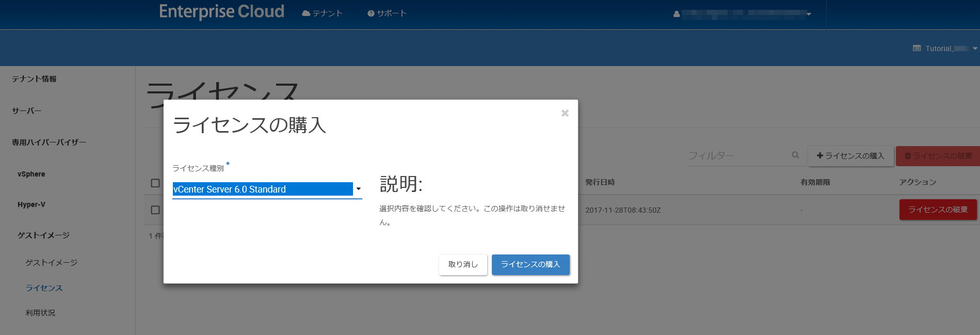Image resolution: width=980 pixels, height=335 pixels.
Task: Click the magnifier search icon
Action: pyautogui.click(x=795, y=155)
